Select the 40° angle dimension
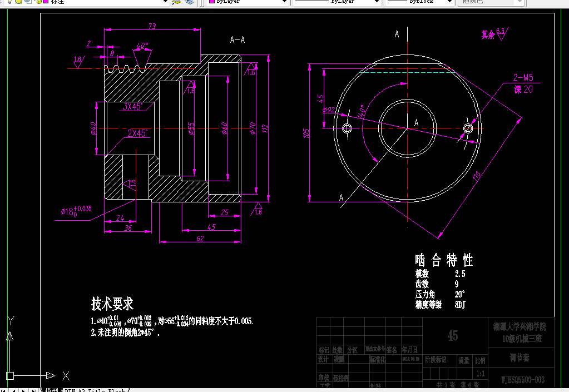569x392 pixels. (142, 46)
